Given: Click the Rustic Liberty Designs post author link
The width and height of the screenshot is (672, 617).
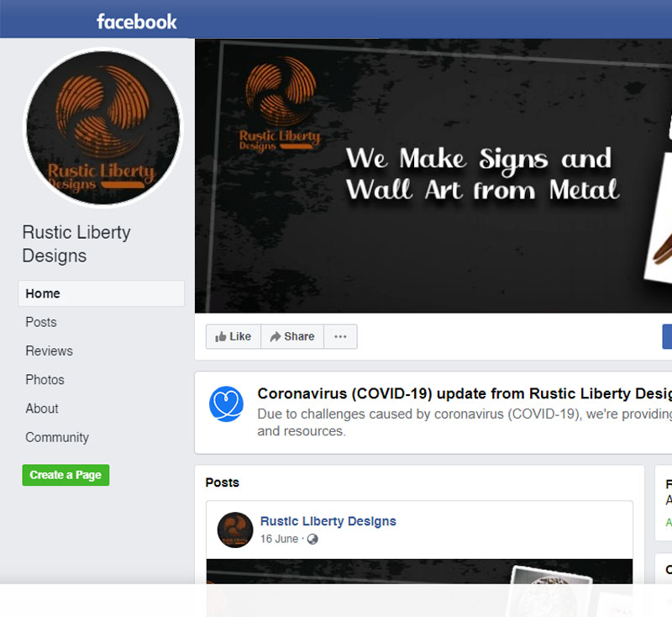Looking at the screenshot, I should point(328,521).
